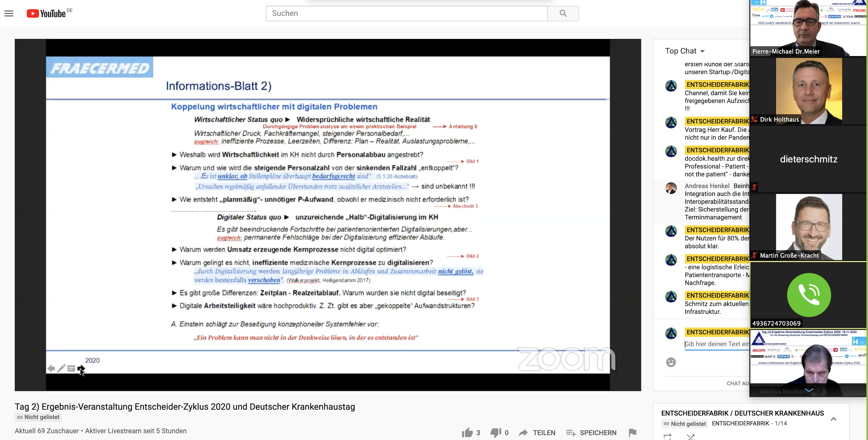Click ENTSCHEIDERFABRIK - 1/14 playlist channel text

tap(749, 423)
